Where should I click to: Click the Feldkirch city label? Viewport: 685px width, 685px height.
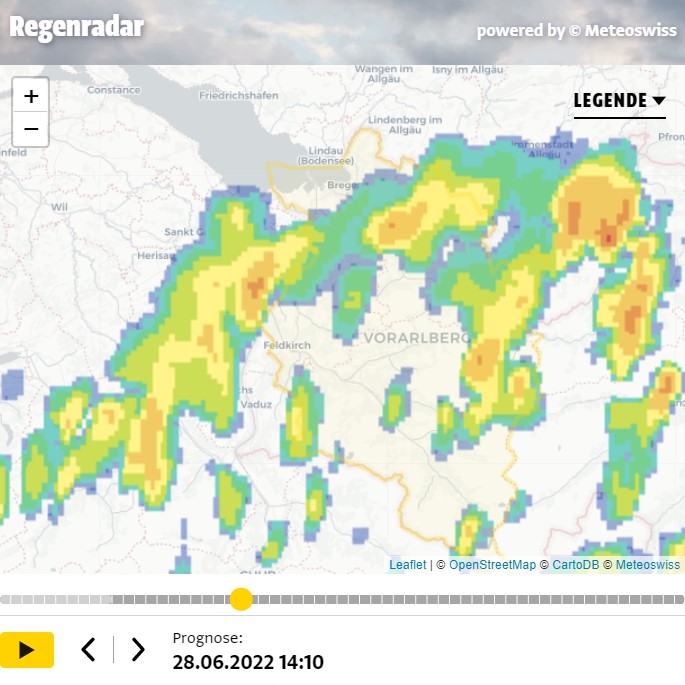click(x=286, y=345)
